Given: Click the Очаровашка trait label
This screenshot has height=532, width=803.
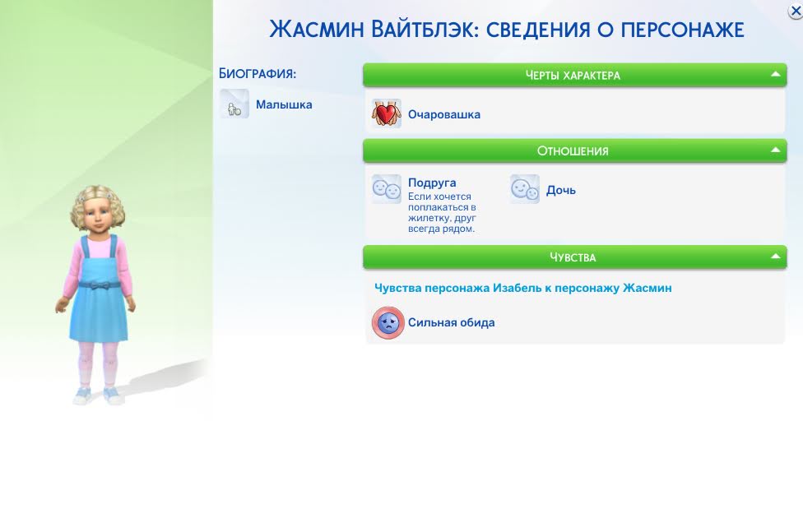Looking at the screenshot, I should coord(444,114).
